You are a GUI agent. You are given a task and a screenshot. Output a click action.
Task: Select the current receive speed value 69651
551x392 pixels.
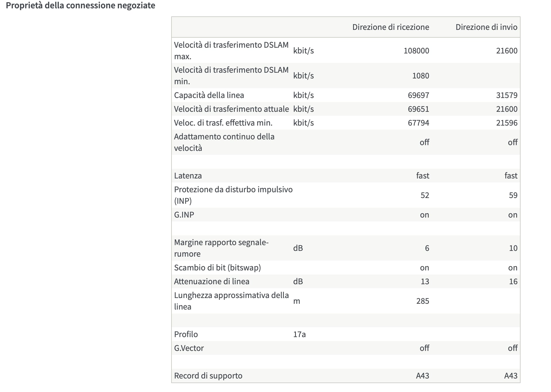tap(418, 109)
